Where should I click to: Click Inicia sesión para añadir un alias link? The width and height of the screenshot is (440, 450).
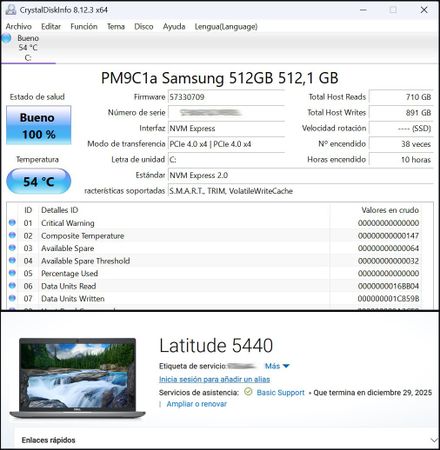pyautogui.click(x=215, y=379)
